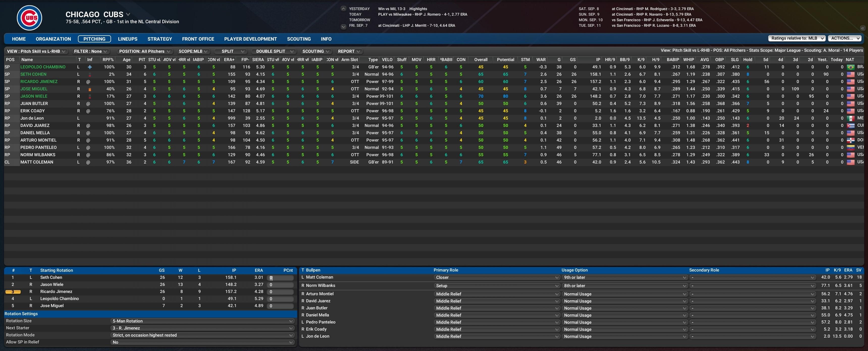Open the ACTIONS button menu
Image resolution: width=868 pixels, height=351 pixels.
(x=845, y=38)
